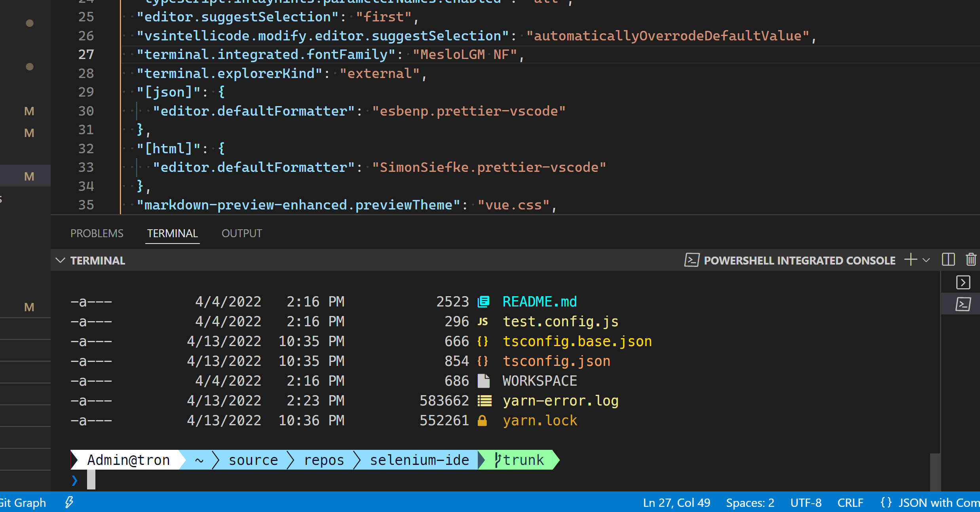Split the terminal pane
980x512 pixels.
[x=948, y=260]
